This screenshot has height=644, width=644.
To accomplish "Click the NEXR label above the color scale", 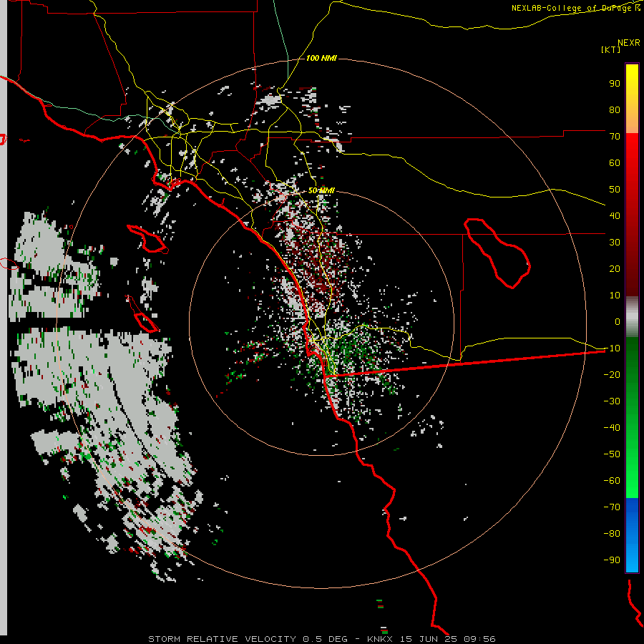I will point(628,43).
